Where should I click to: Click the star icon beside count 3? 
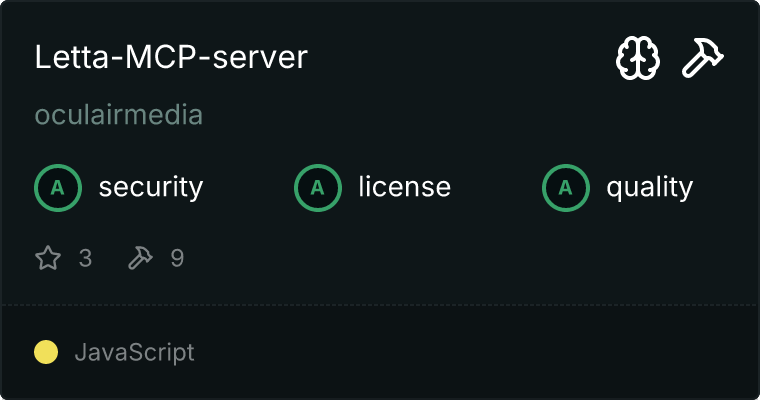[x=48, y=259]
